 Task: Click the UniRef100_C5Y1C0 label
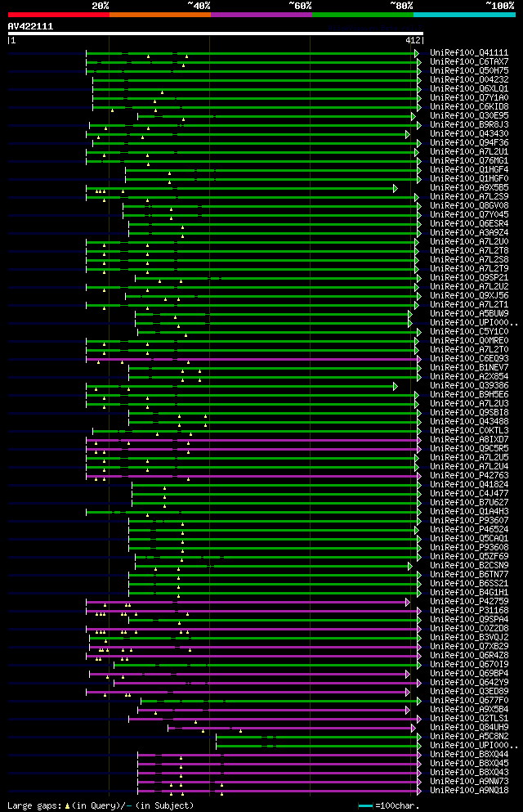[469, 331]
